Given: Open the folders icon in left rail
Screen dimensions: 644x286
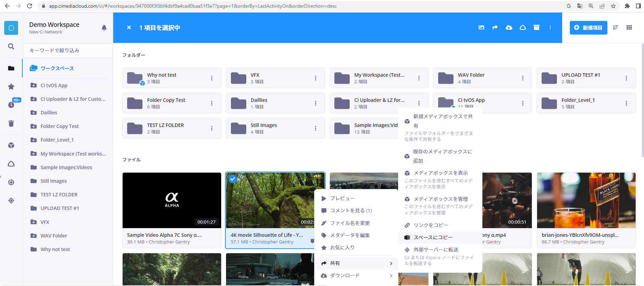Looking at the screenshot, I should [x=11, y=68].
